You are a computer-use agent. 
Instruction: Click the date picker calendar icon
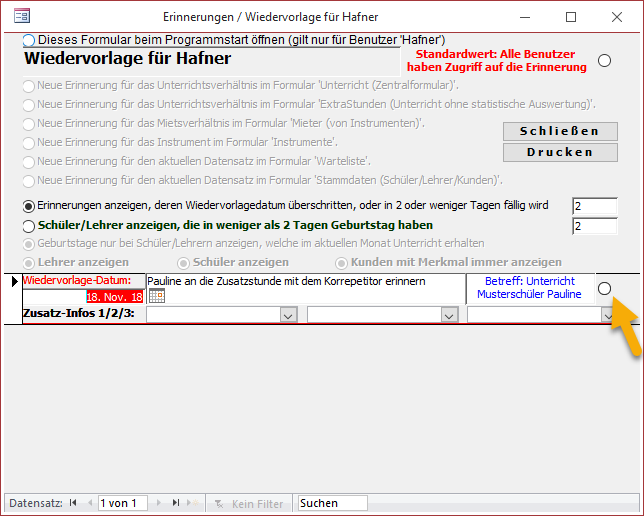pos(156,296)
